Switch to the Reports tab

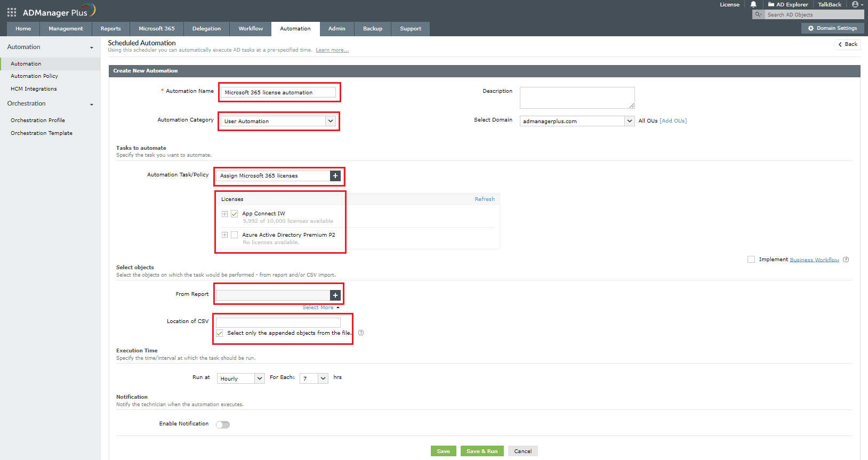(111, 29)
